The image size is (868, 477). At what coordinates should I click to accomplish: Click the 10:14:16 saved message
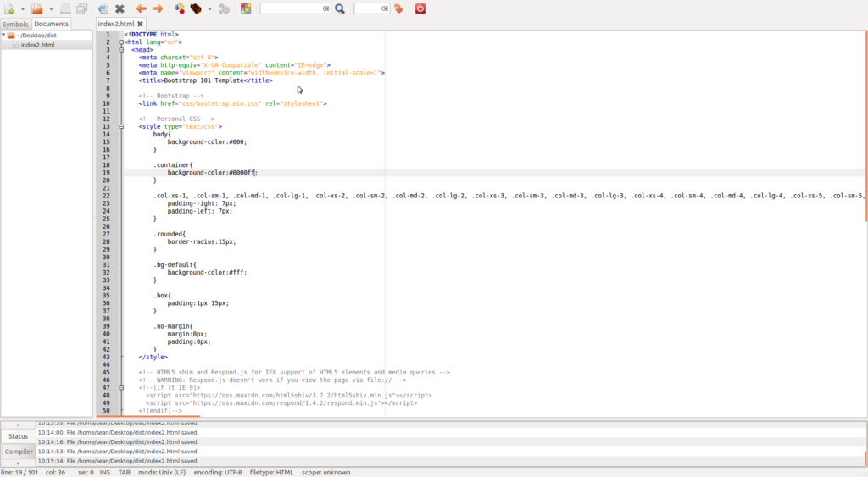118,442
